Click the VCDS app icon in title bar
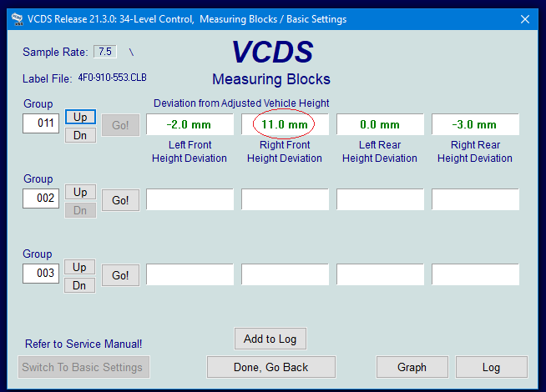 point(17,19)
